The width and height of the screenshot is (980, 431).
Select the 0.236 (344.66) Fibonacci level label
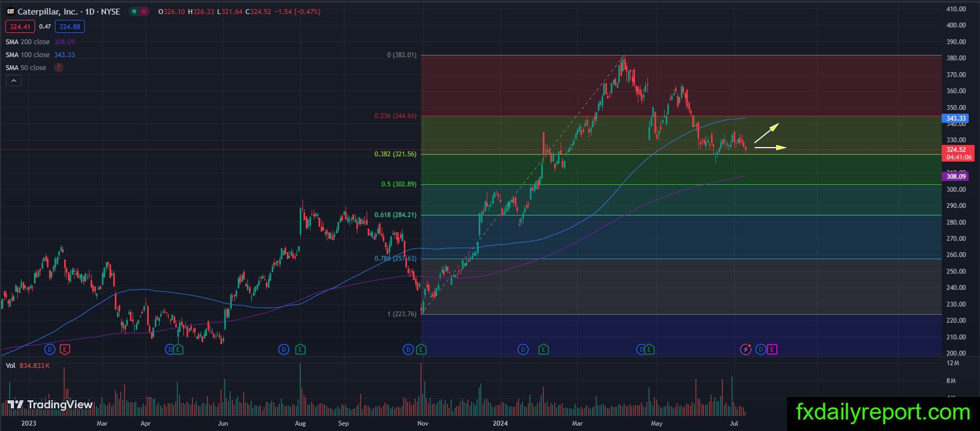click(396, 116)
